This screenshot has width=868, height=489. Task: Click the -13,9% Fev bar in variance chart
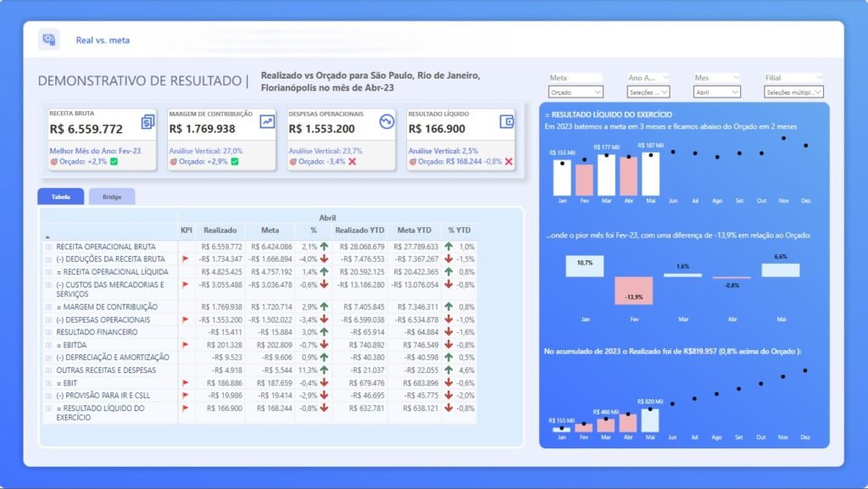(633, 291)
